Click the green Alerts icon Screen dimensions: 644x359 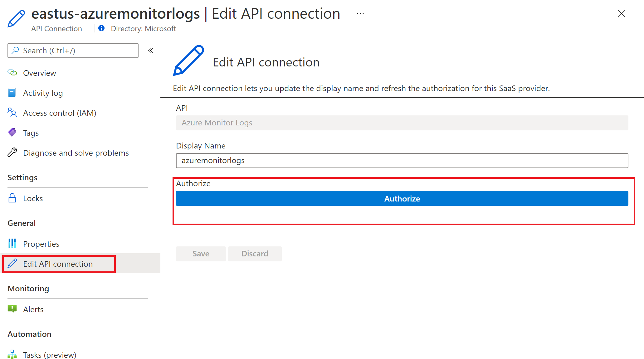click(x=12, y=309)
